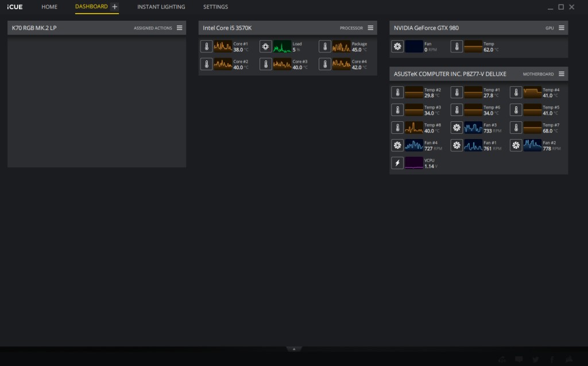Click the VCPU 1.14 V reading
588x366 pixels.
click(431, 166)
